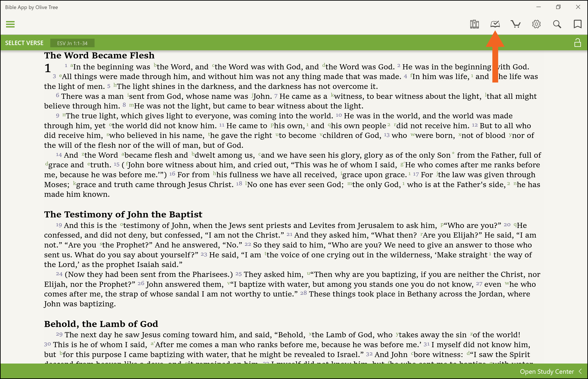Open the hamburger main menu

pyautogui.click(x=10, y=24)
